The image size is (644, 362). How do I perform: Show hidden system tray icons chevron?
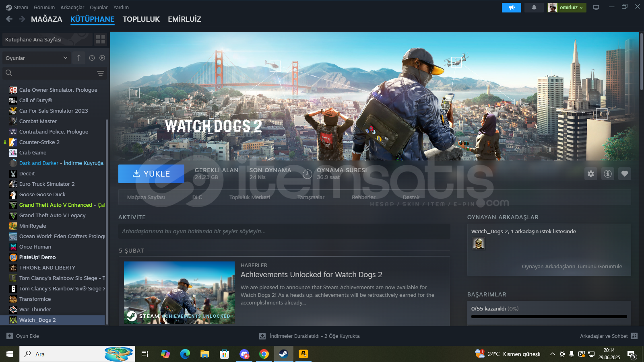click(x=553, y=354)
